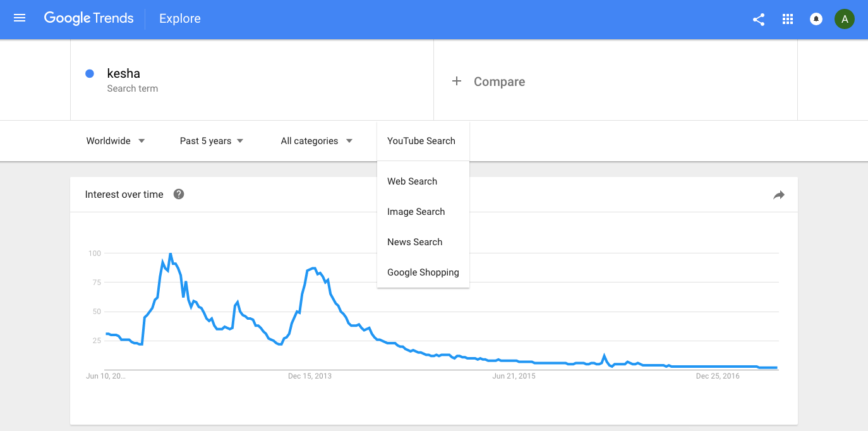This screenshot has width=868, height=431.
Task: Expand the Past 5 years dropdown
Action: 212,141
